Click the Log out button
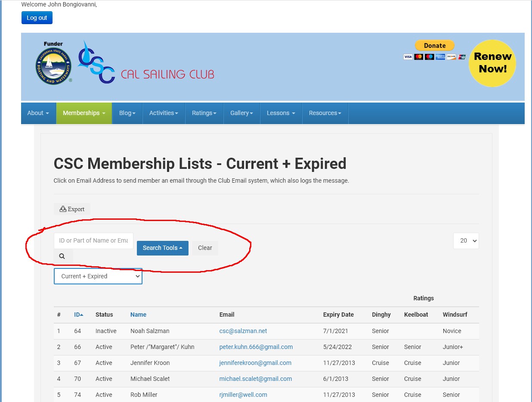The height and width of the screenshot is (402, 532). point(37,18)
